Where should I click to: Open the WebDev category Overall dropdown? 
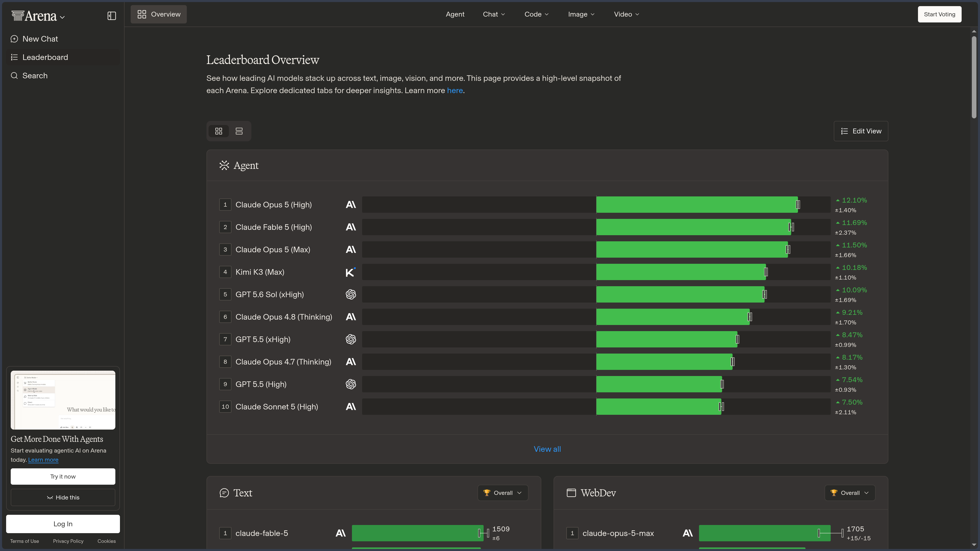[850, 493]
